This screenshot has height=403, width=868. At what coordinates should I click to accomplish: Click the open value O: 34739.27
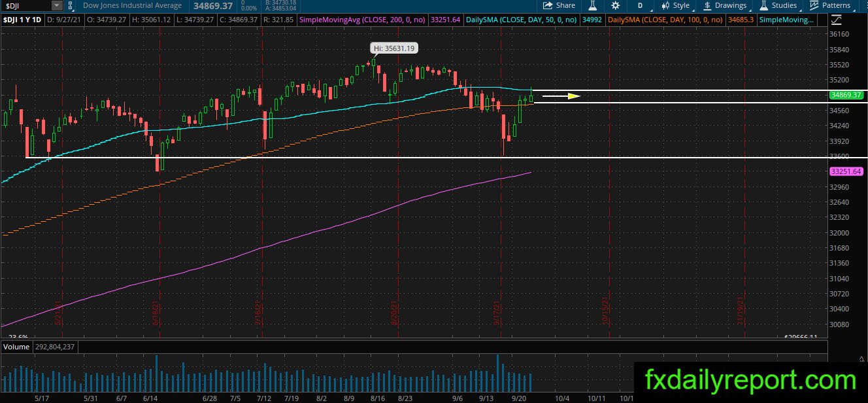(105, 20)
